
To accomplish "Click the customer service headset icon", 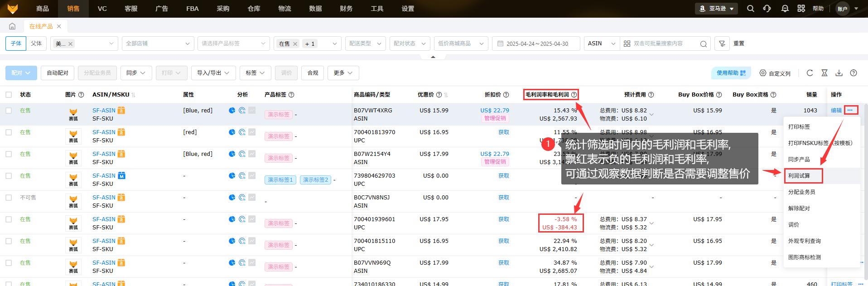I will [x=767, y=9].
